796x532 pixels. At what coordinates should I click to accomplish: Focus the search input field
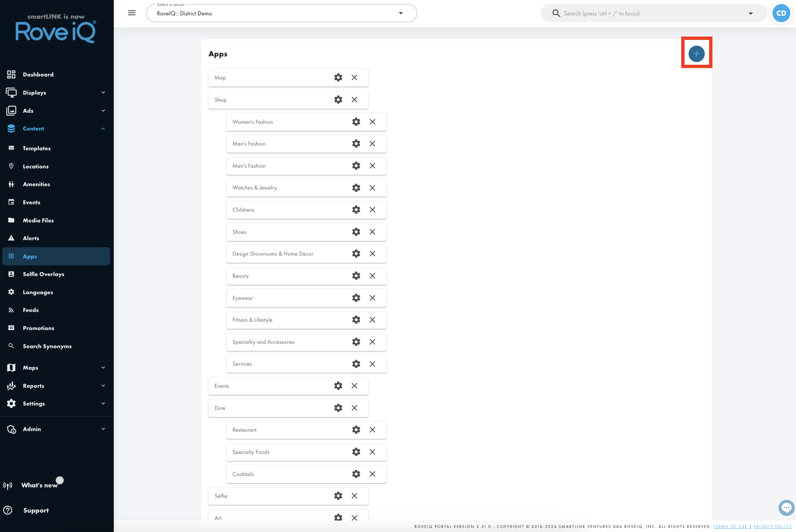653,13
